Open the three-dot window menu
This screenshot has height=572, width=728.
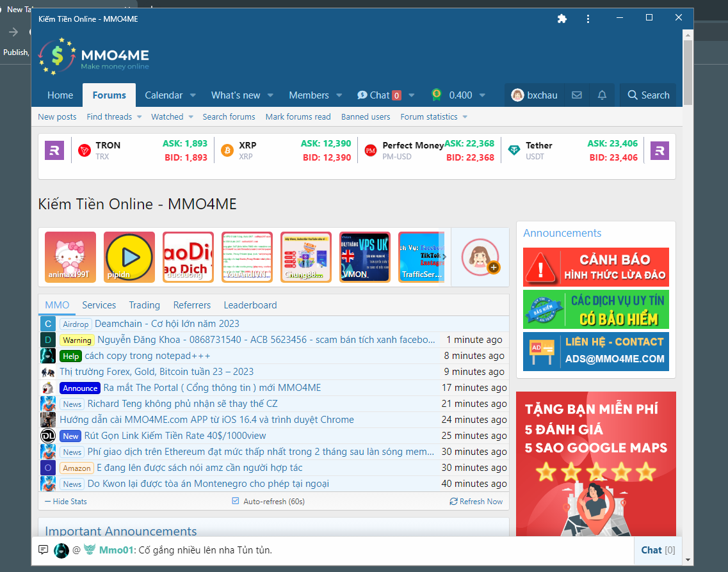[588, 19]
